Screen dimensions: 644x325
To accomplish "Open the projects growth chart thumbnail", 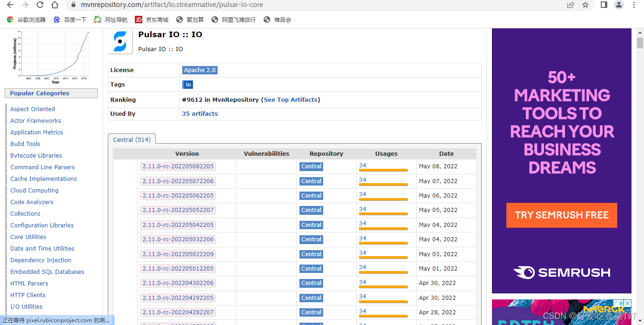I will (51, 56).
